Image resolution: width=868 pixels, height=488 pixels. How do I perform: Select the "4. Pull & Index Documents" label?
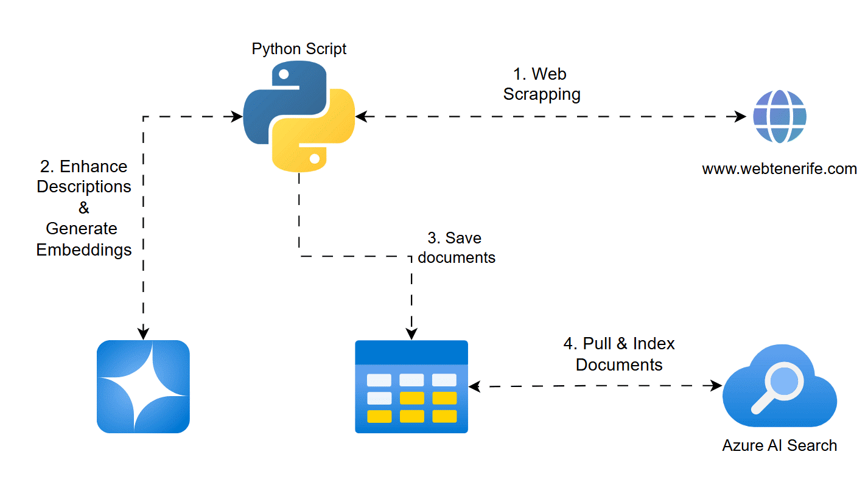[619, 354]
